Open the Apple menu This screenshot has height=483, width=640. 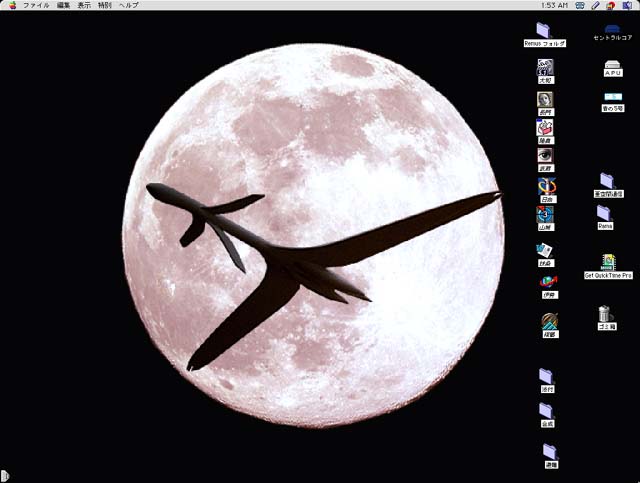tap(9, 5)
